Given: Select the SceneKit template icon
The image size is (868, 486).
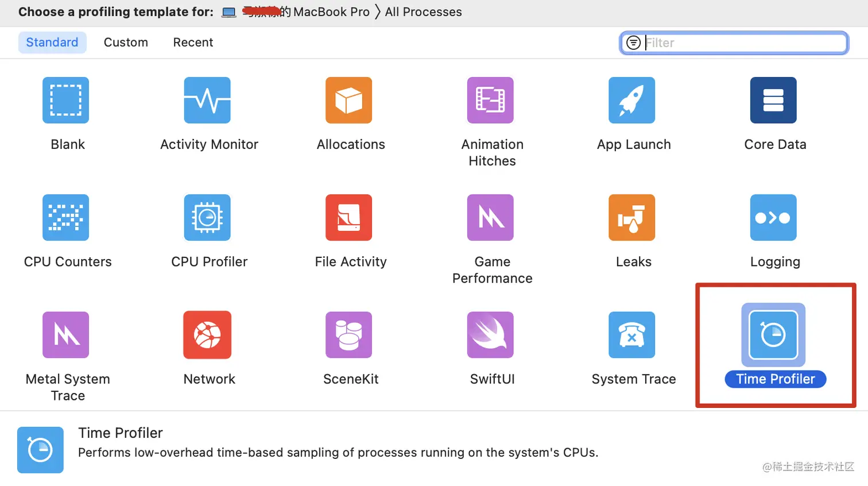Looking at the screenshot, I should [348, 334].
